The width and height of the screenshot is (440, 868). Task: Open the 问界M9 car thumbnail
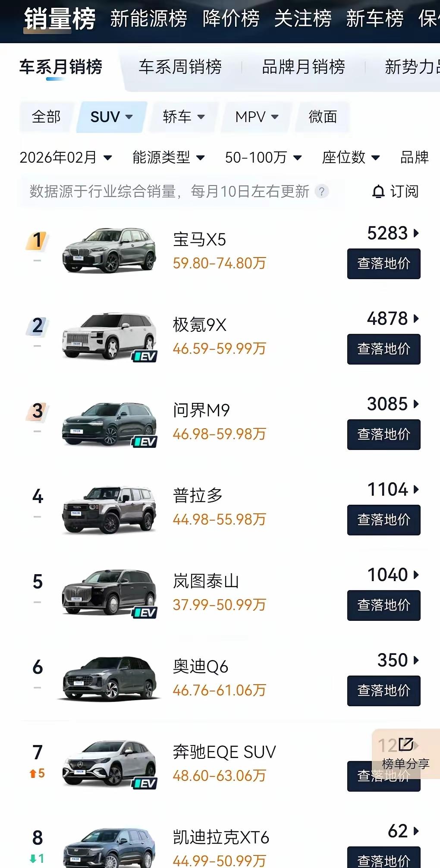coord(109,424)
